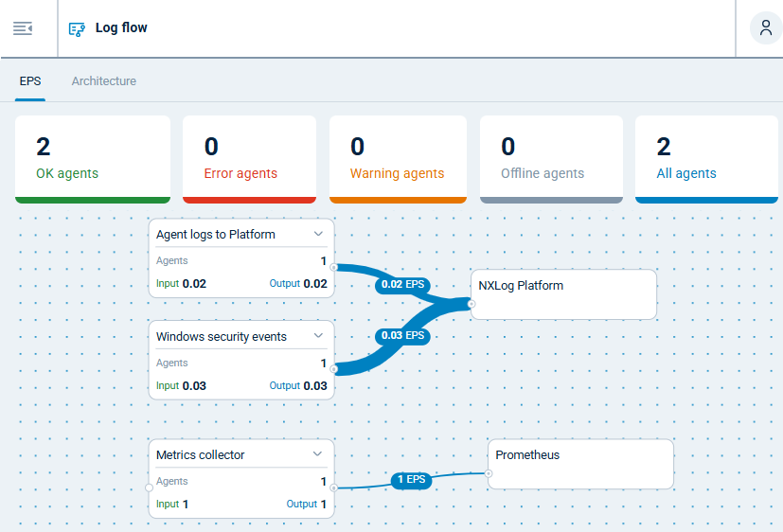Click the 0.03 EPS flow label
783x532 pixels.
402,335
